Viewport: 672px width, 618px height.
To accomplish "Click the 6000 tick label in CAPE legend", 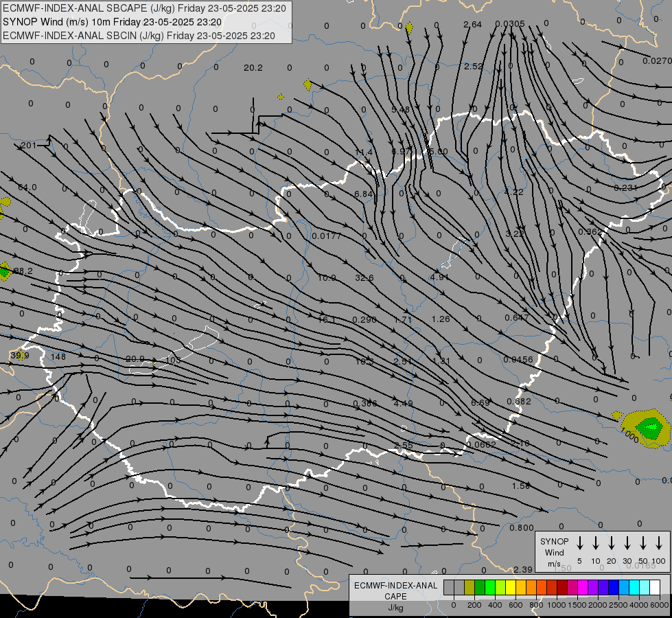I will pos(660,605).
